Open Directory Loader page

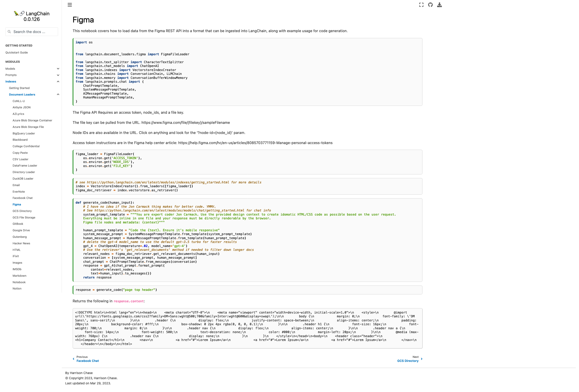click(x=24, y=172)
